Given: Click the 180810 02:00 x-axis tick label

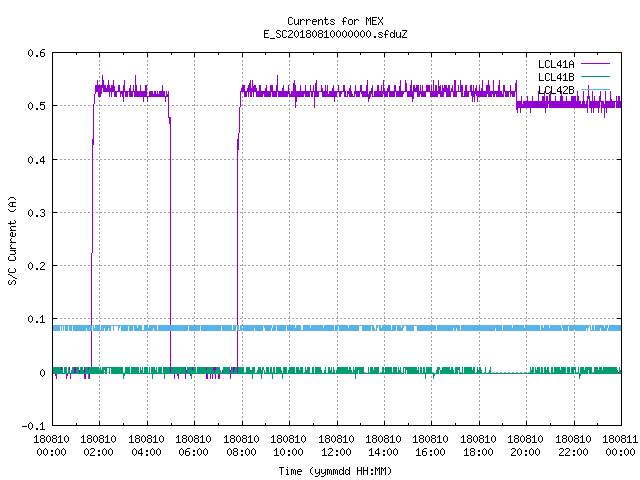Looking at the screenshot, I should tap(98, 446).
